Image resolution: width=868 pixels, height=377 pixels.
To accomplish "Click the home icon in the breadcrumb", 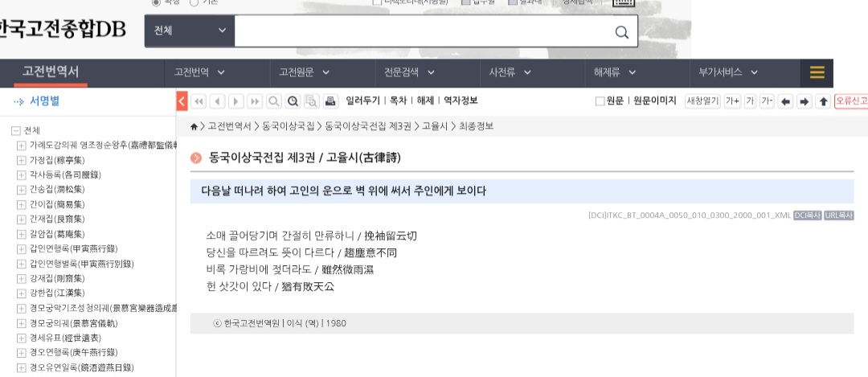I will pyautogui.click(x=194, y=127).
